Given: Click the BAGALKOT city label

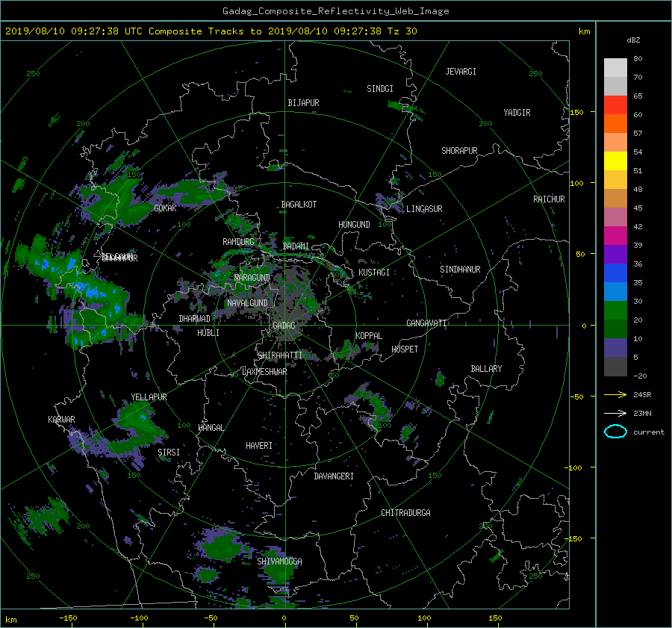Looking at the screenshot, I should [x=299, y=205].
